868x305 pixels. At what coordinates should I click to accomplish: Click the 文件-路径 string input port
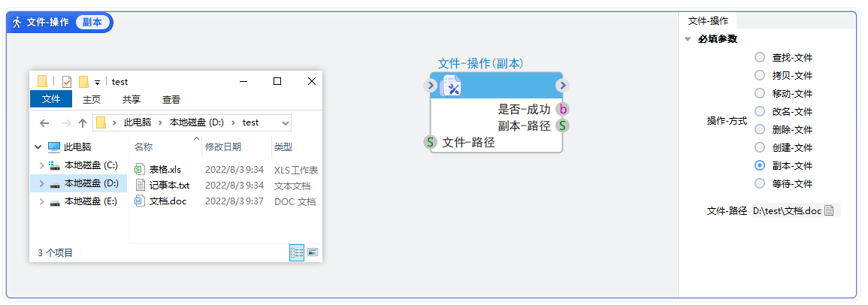pos(430,142)
